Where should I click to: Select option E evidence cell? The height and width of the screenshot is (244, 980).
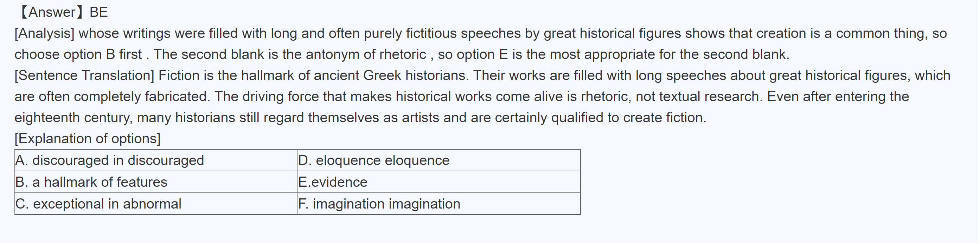333,182
